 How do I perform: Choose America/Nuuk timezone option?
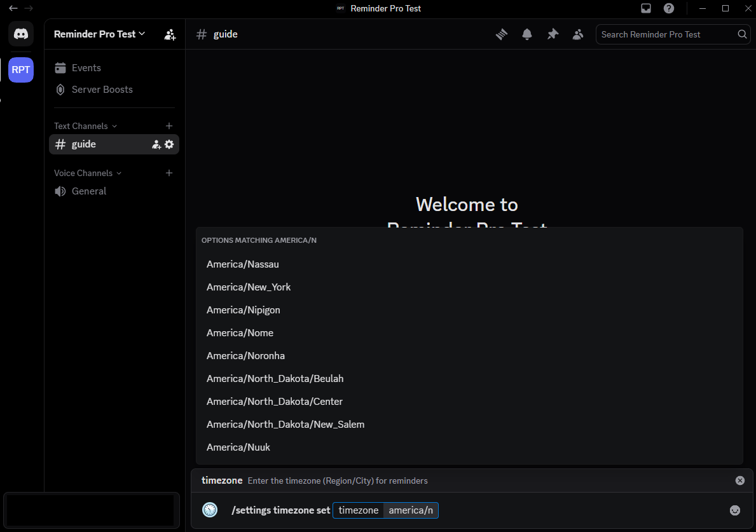[469, 447]
